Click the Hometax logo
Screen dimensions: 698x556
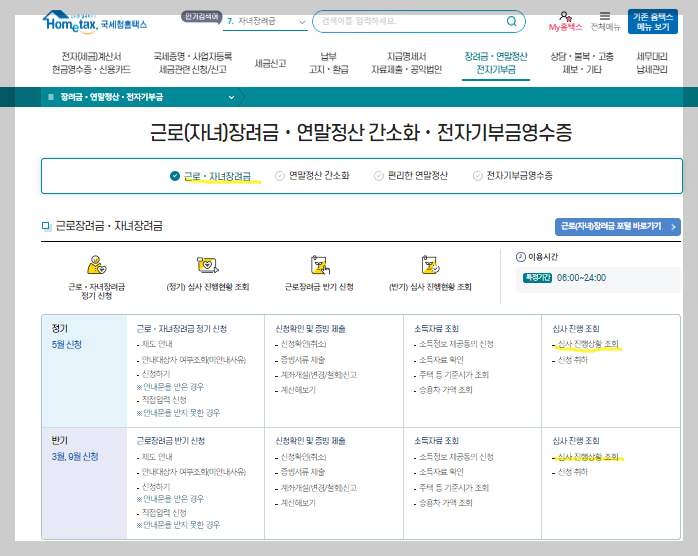94,22
